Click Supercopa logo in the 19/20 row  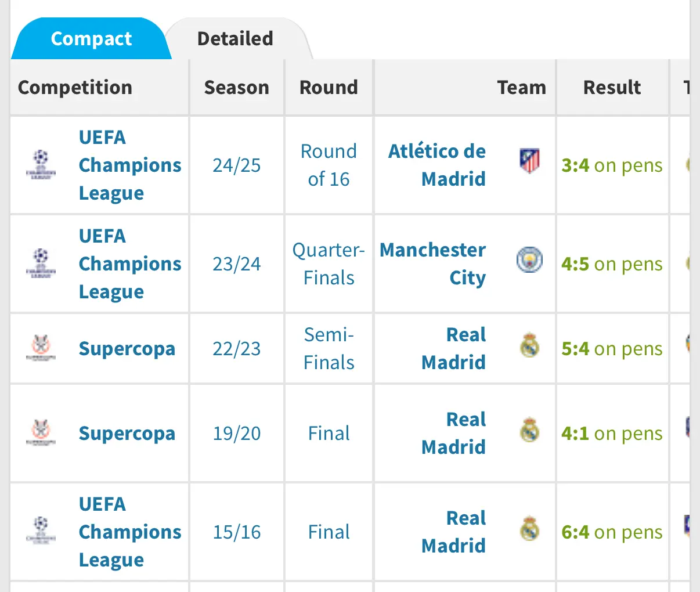coord(41,433)
